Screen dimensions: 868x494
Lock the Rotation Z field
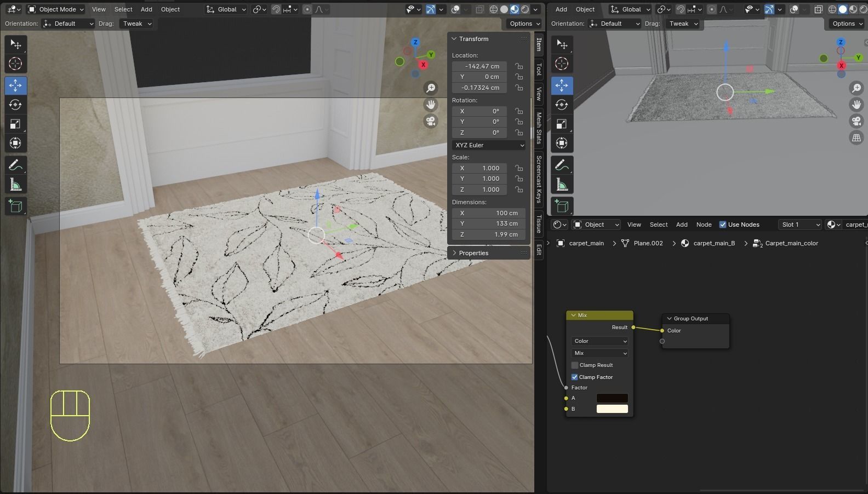pyautogui.click(x=518, y=133)
